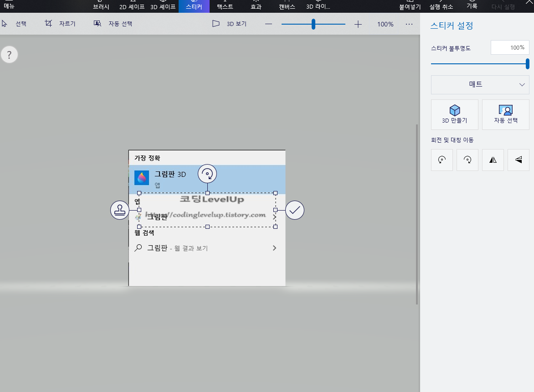Switch to the 3D 셰이프 tab
This screenshot has height=392, width=534.
click(163, 6)
